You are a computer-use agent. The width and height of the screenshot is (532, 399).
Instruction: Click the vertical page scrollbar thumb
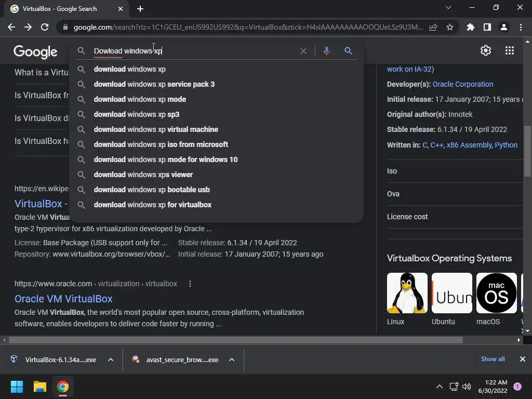pyautogui.click(x=527, y=151)
